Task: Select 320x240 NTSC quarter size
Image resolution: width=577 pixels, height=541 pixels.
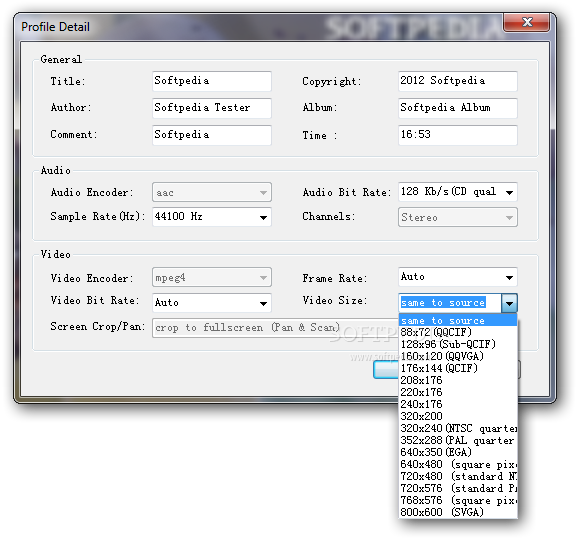Action: point(458,428)
